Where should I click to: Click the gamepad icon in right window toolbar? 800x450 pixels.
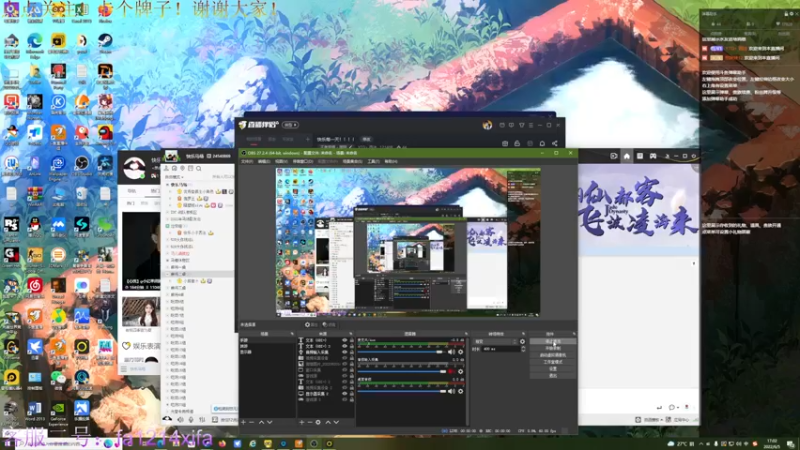tap(653, 156)
